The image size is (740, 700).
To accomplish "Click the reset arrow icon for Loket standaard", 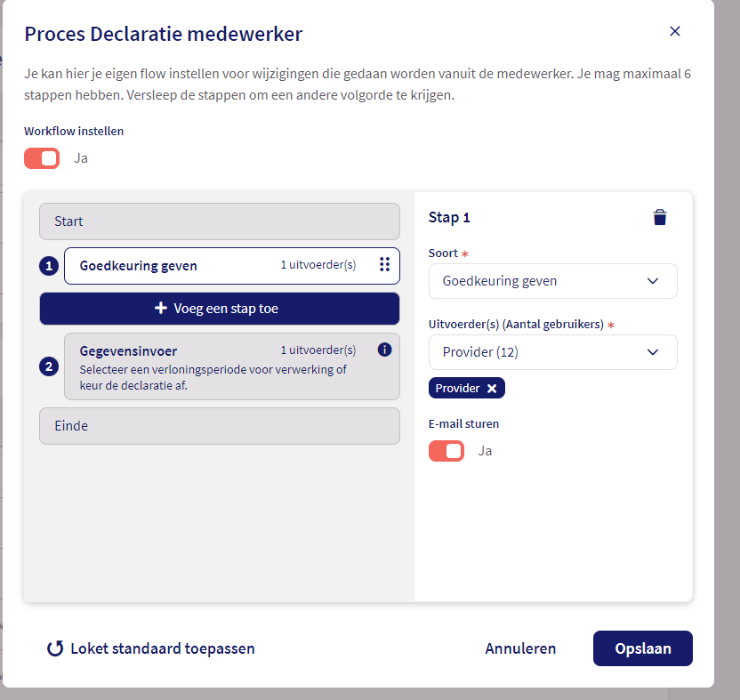I will coord(55,649).
